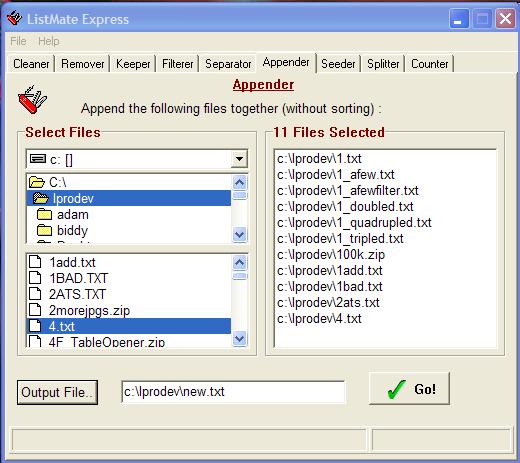Click the red Swiss army knife logo
Screen dimensions: 520x463
tap(32, 100)
